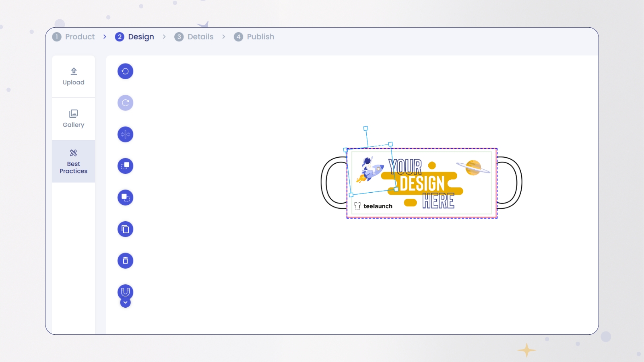Click the DESIGN text on the mug

tap(422, 184)
